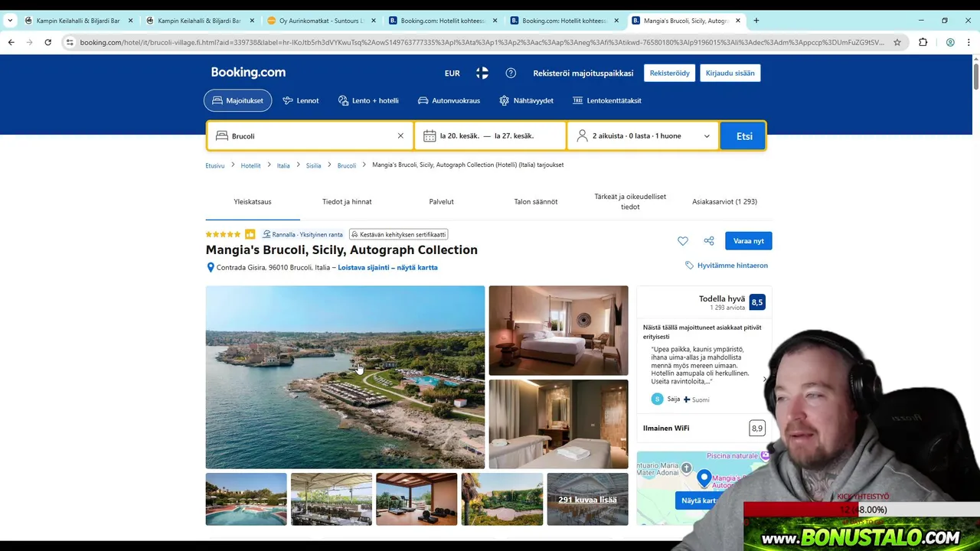Open Chrome three-dot menu

(969, 42)
